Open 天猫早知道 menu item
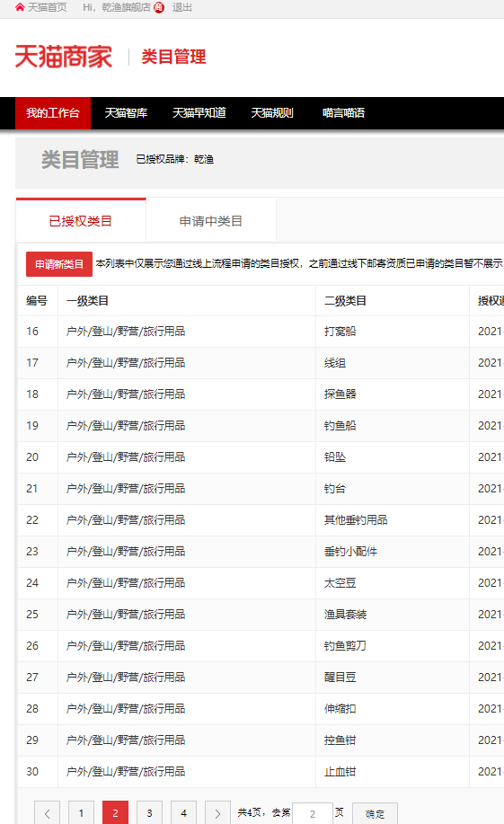 (199, 113)
